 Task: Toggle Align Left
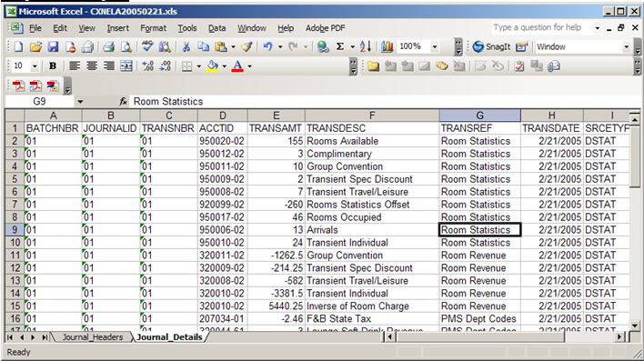click(x=75, y=65)
